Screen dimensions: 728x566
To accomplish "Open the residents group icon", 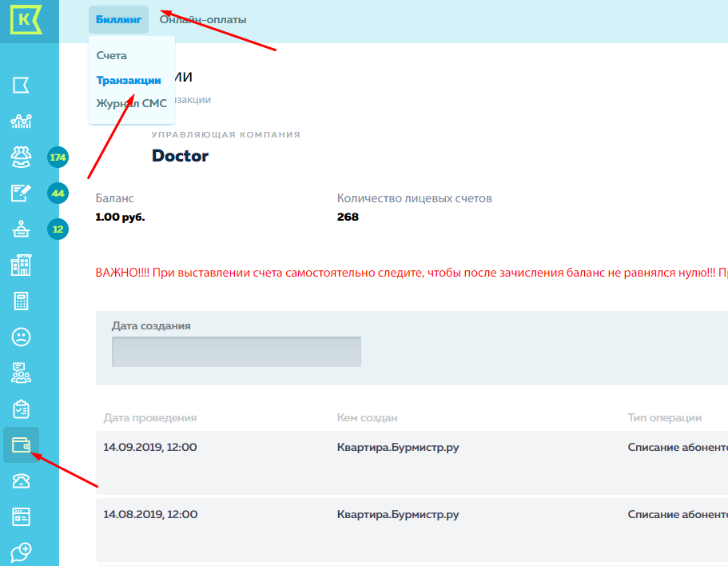I will (x=21, y=157).
